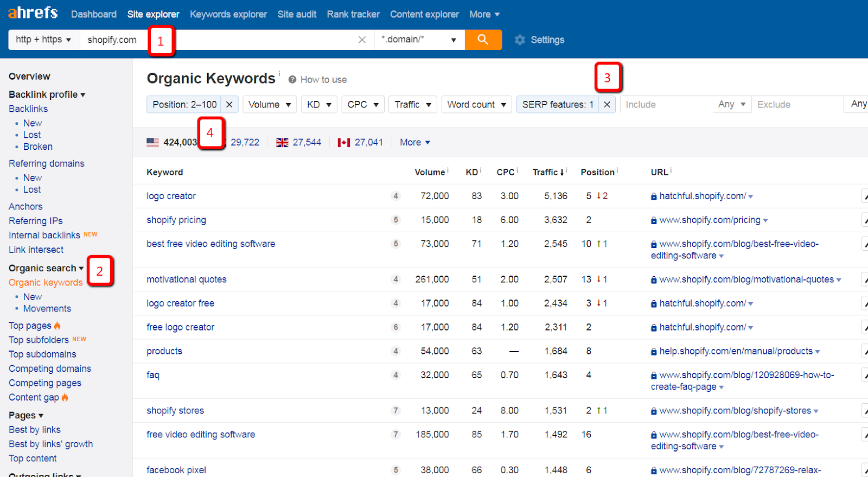Viewport: 868px width, 477px height.
Task: Expand the Volume filter dropdown
Action: (x=270, y=105)
